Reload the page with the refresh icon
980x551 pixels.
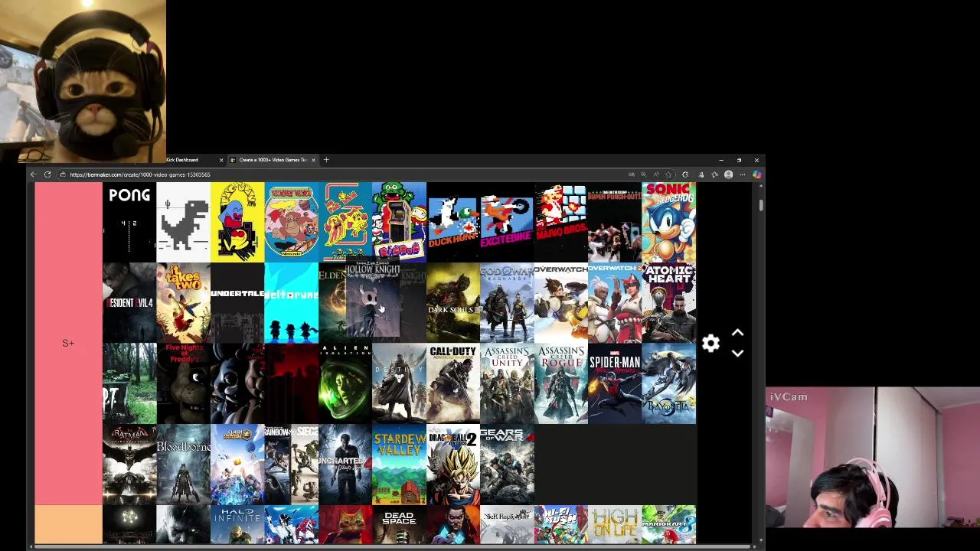[47, 174]
